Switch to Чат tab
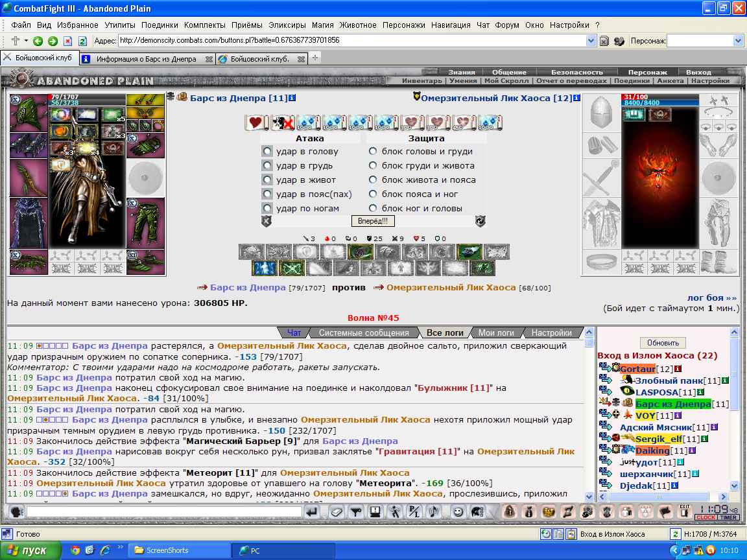The image size is (747, 560). pos(294,333)
